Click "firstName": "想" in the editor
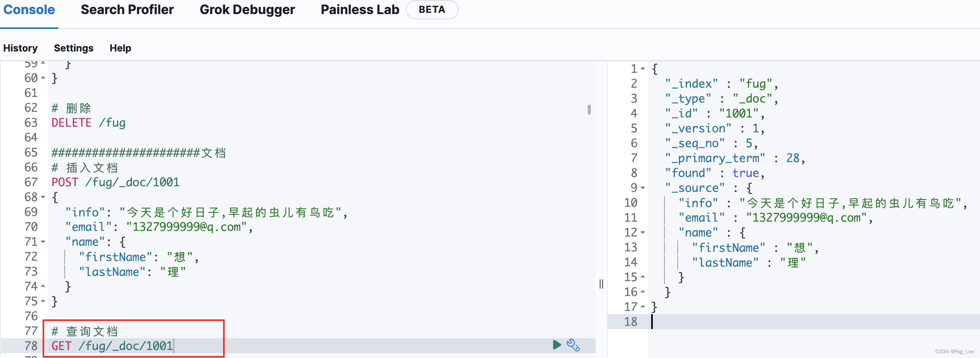Screen dimensions: 980x358 click(139, 257)
